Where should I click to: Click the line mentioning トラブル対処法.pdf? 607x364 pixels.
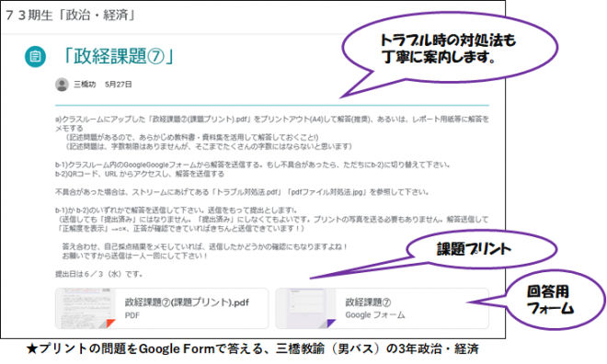[242, 192]
